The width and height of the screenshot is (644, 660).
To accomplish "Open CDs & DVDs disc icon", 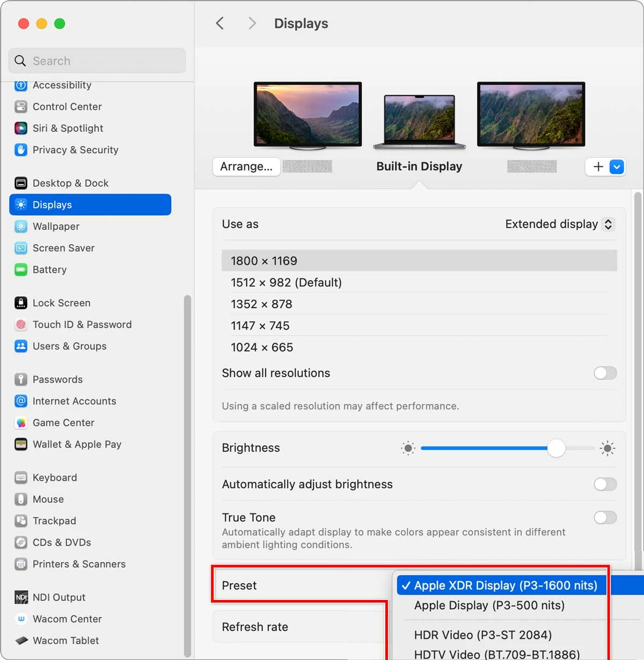I will [x=21, y=542].
